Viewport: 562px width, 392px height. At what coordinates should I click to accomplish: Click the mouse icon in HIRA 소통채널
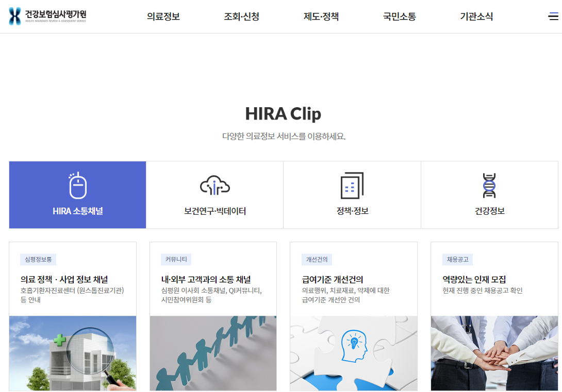(77, 185)
